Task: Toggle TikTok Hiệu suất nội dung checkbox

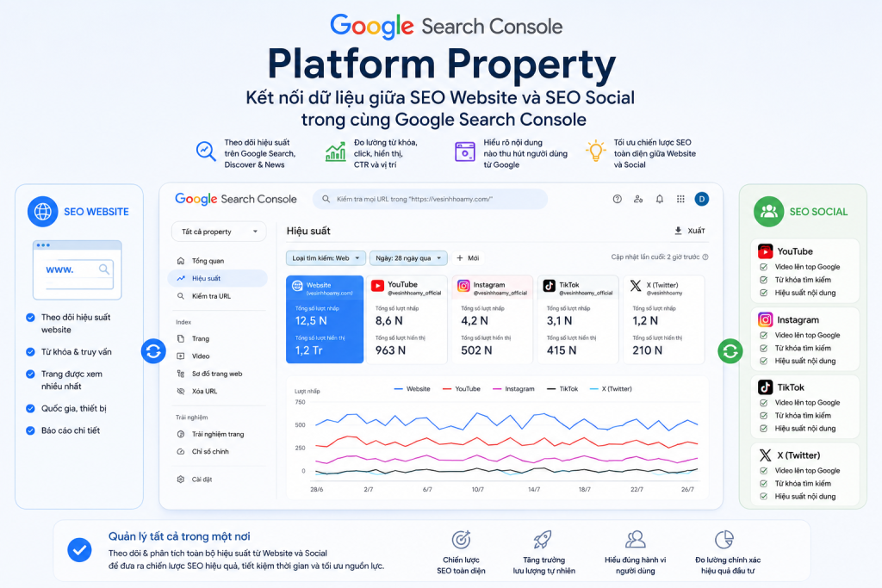Action: (763, 429)
